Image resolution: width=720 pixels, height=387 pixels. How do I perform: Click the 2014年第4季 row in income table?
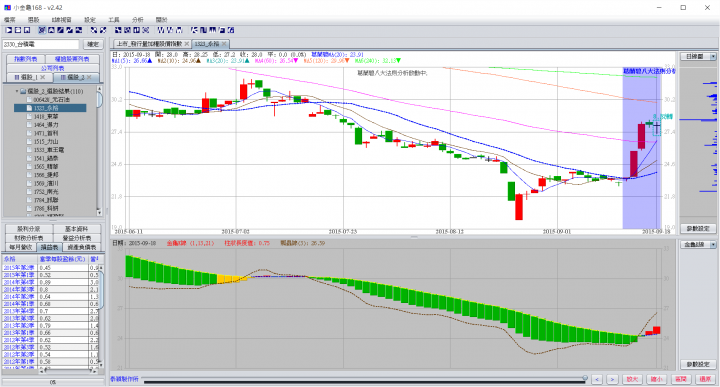point(51,282)
